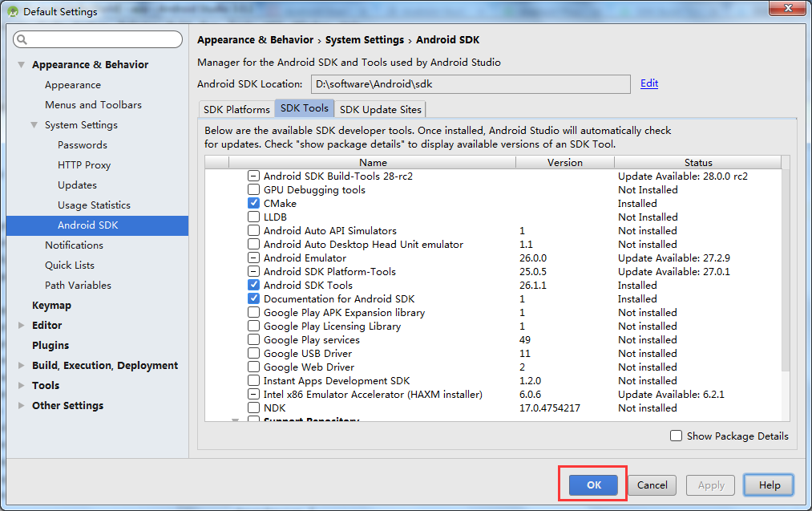Image resolution: width=812 pixels, height=511 pixels.
Task: Click the search magnifier icon
Action: click(22, 39)
